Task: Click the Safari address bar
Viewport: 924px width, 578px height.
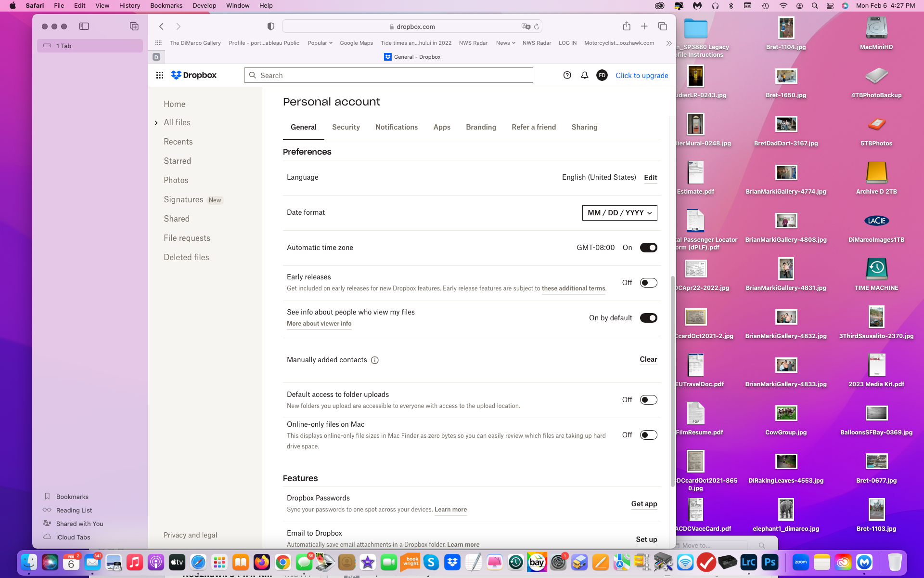Action: coord(412,26)
